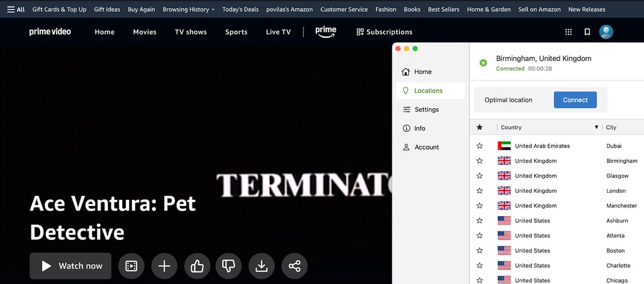Play the trailer using the film icon
This screenshot has height=284, width=644.
[x=131, y=266]
